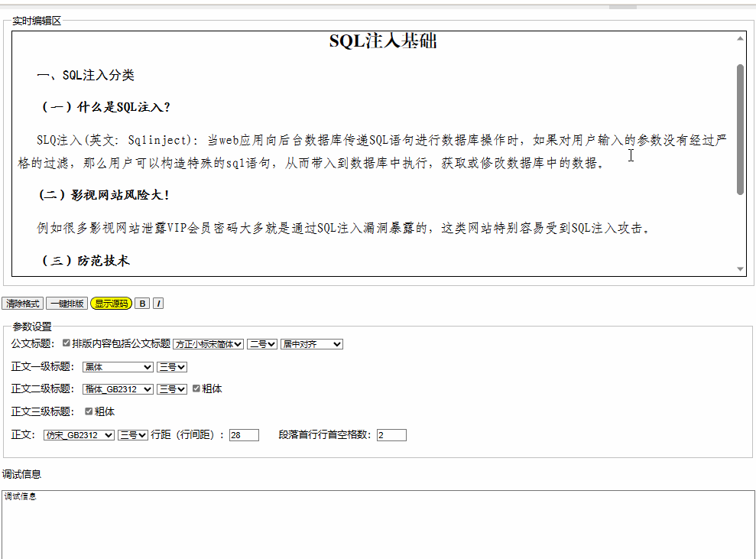Open the body text 三号 size dropdown
This screenshot has height=559, width=756.
point(132,435)
